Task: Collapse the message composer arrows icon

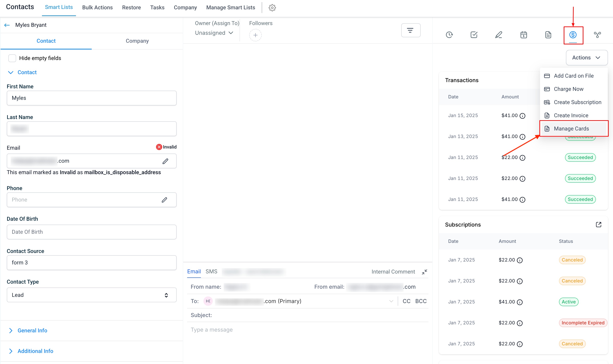Action: [x=425, y=272]
